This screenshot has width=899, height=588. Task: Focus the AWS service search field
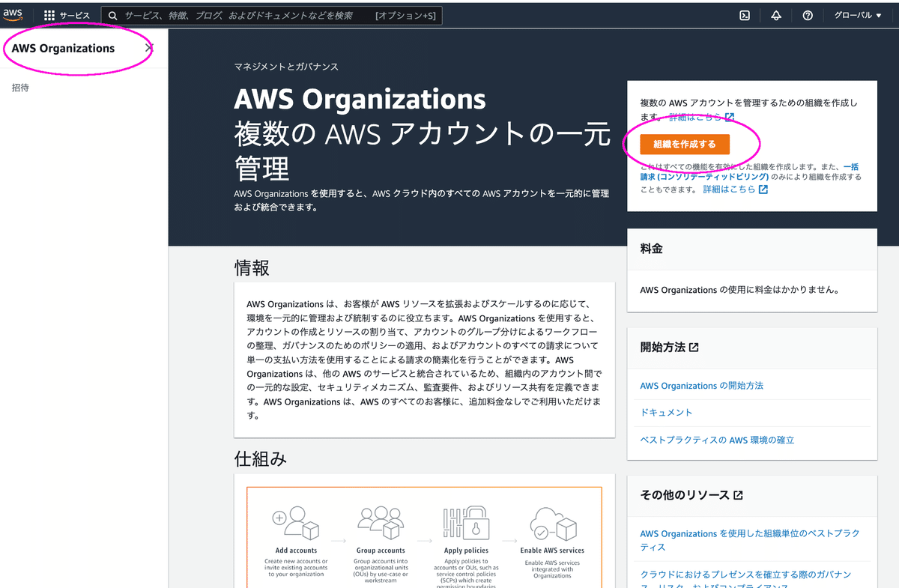271,15
